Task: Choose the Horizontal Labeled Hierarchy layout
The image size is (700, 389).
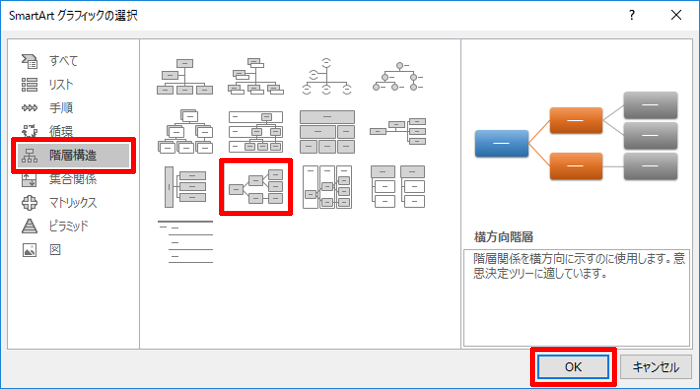Action: tap(327, 187)
